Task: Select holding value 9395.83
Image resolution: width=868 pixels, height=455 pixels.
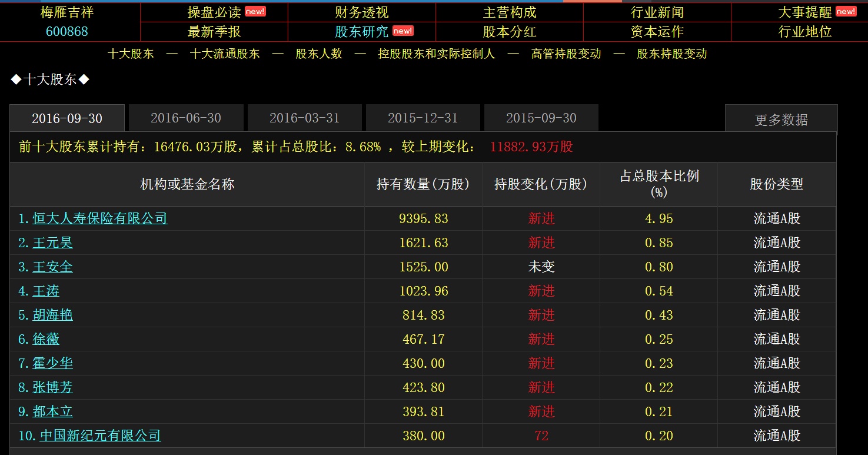Action: [424, 219]
